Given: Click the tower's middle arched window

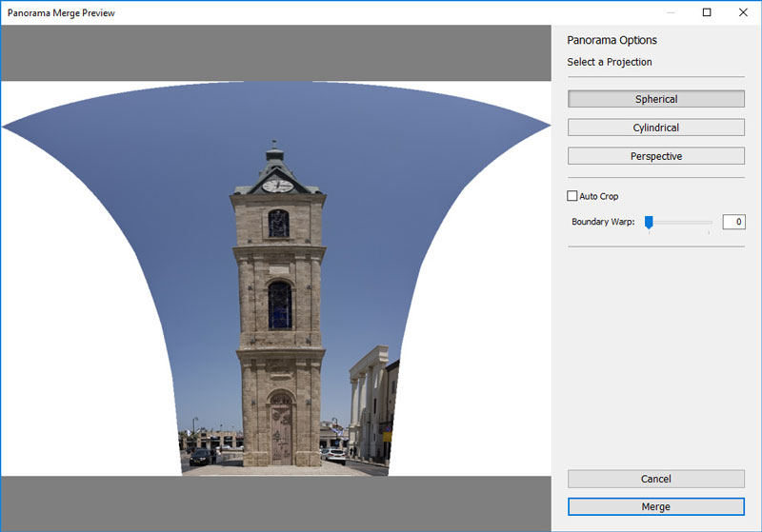Looking at the screenshot, I should 278,305.
